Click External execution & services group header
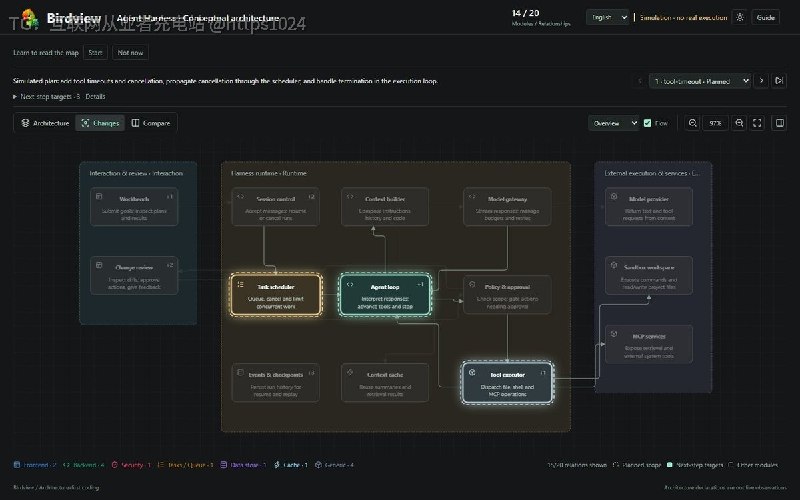Screen dimensions: 800x500 point(652,173)
